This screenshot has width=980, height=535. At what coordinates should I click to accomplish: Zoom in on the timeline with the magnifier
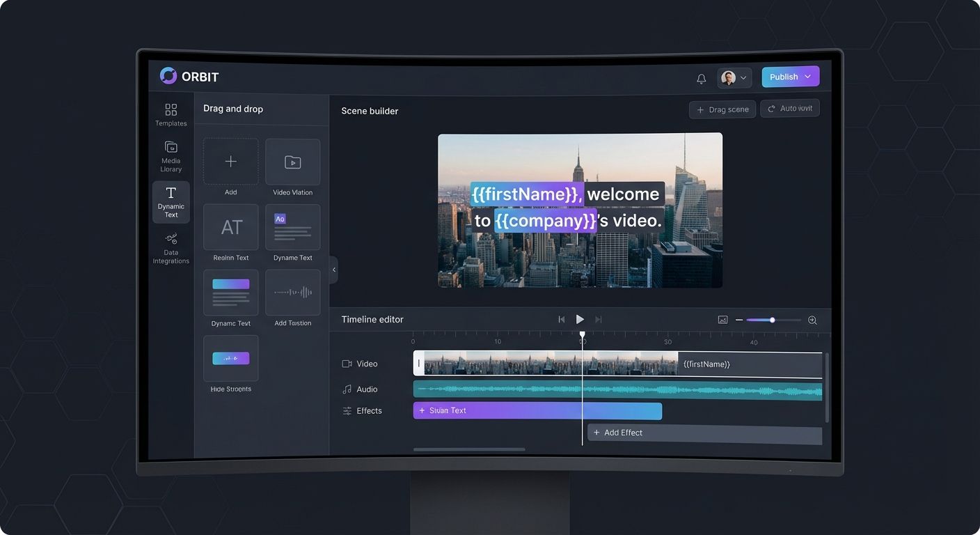(812, 320)
